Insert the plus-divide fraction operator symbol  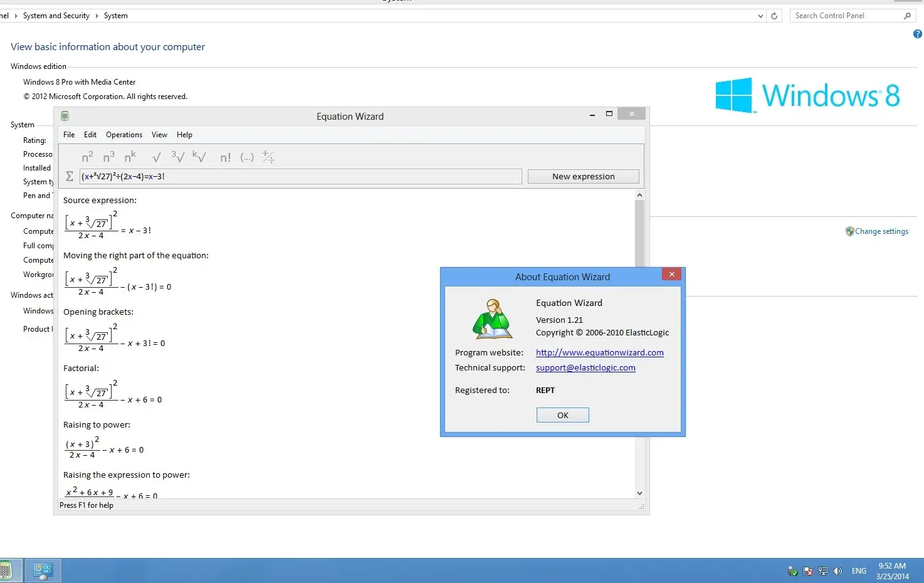pyautogui.click(x=268, y=157)
